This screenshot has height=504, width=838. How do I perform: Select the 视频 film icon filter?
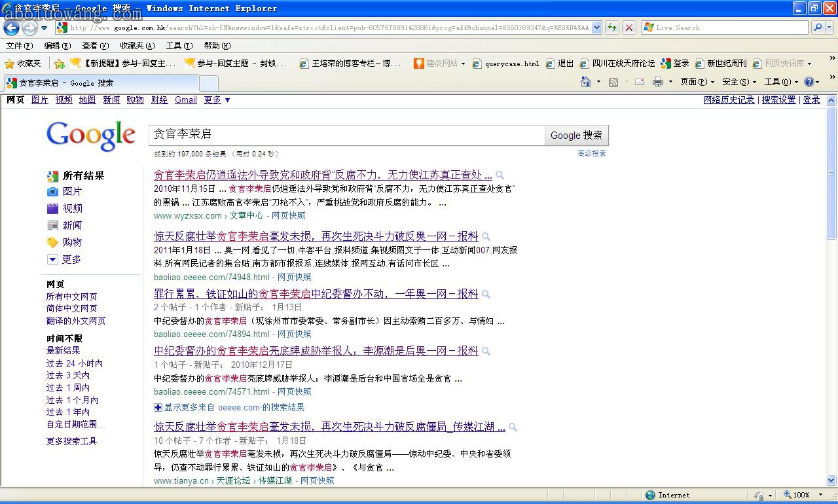tap(53, 208)
